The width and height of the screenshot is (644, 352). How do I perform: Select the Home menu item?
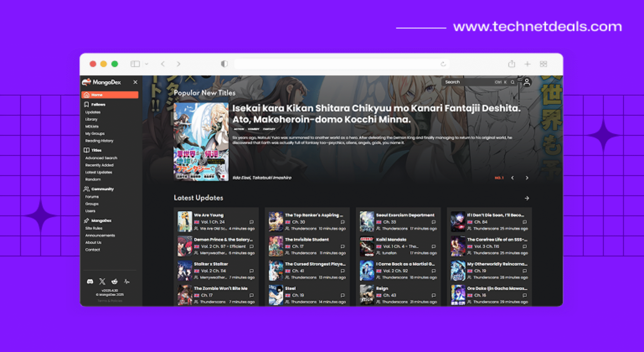pos(110,95)
